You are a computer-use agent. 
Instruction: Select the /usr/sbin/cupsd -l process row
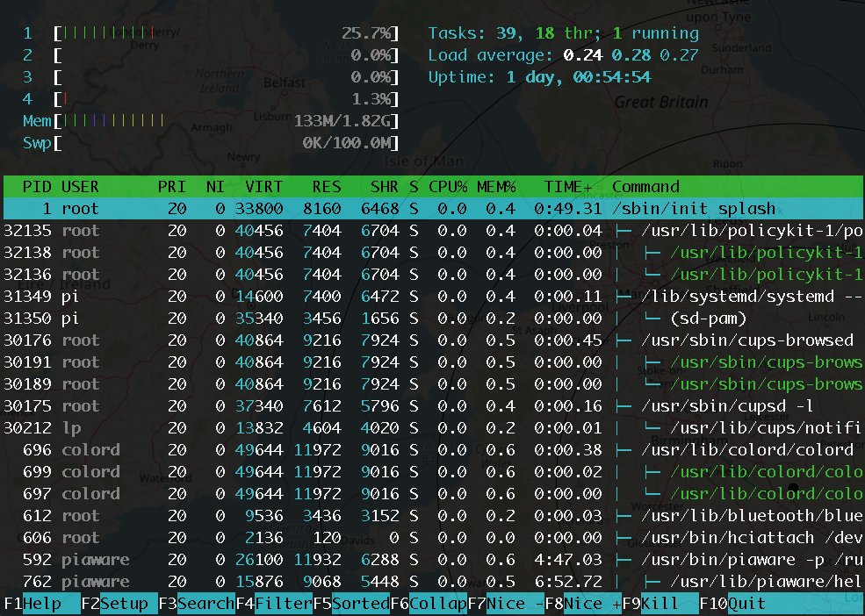[x=725, y=406]
